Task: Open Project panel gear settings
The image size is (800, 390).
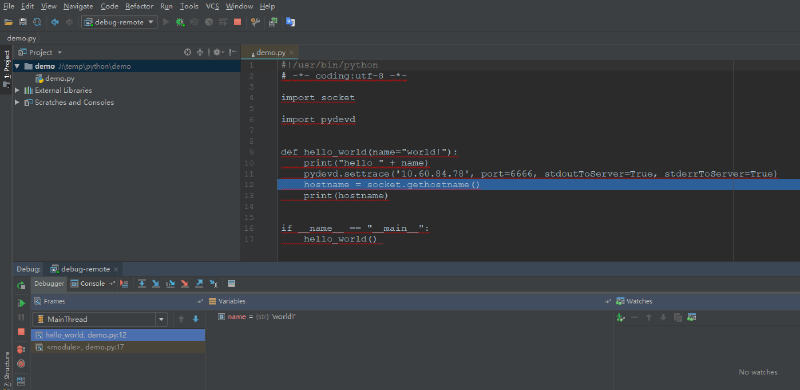Action: (x=217, y=52)
